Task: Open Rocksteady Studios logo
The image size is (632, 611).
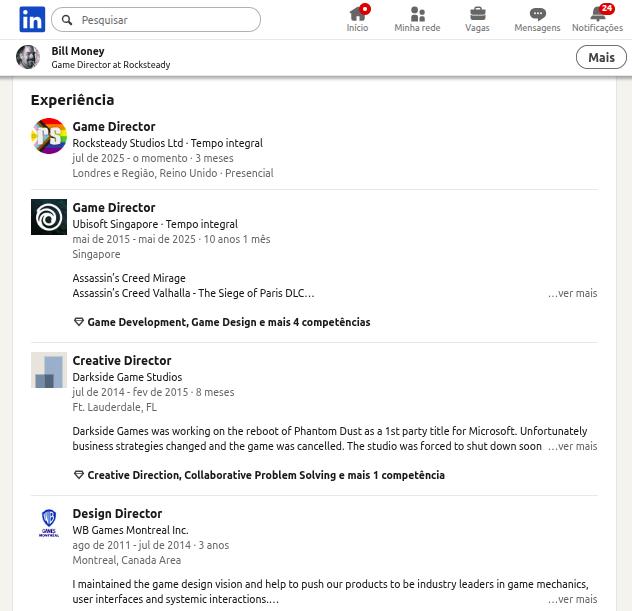Action: point(49,136)
